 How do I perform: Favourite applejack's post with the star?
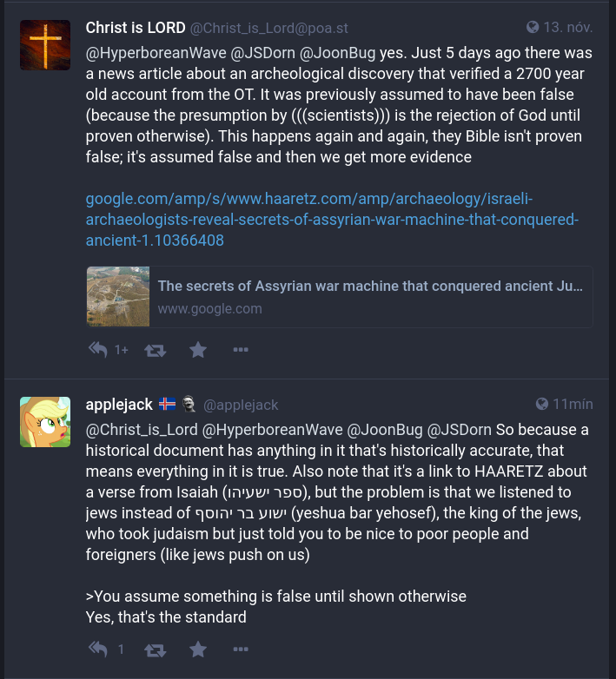(x=198, y=649)
